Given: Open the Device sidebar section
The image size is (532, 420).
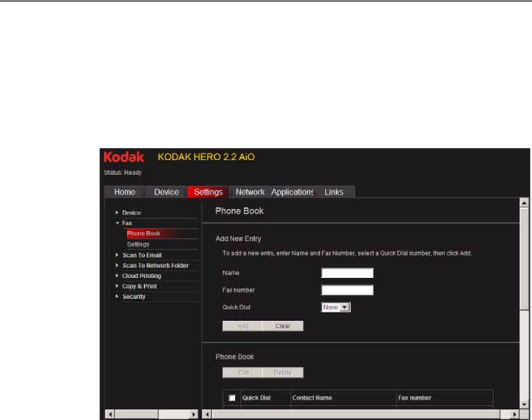Looking at the screenshot, I should (x=131, y=213).
